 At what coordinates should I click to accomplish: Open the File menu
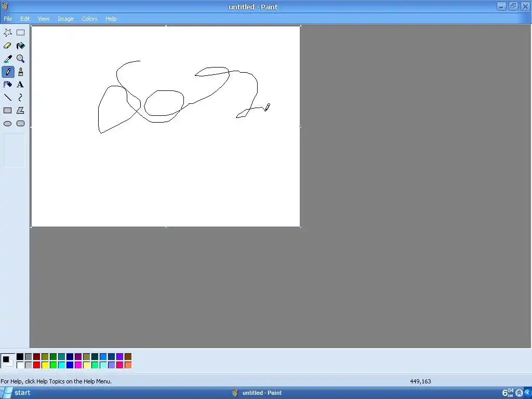coord(8,19)
